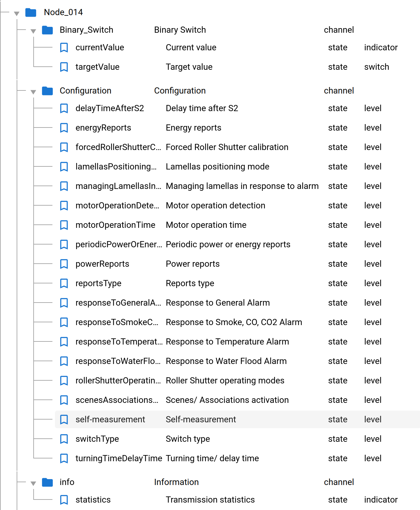Click self-measurement bookmark icon

tap(64, 420)
